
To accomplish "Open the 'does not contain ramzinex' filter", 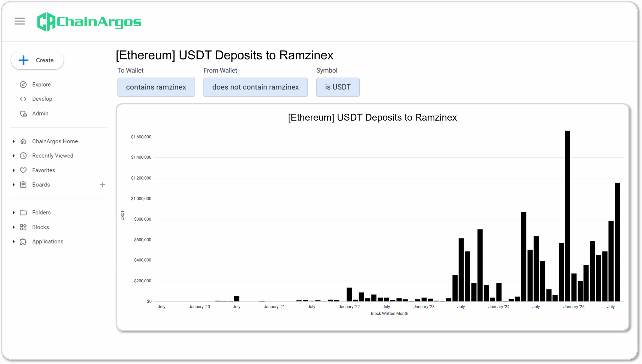I will (256, 87).
